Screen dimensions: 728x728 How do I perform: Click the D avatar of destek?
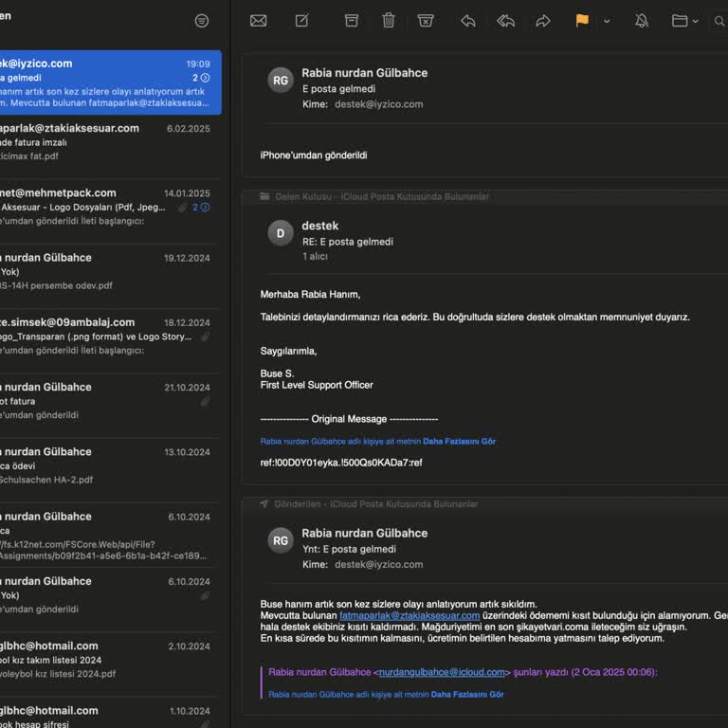[x=281, y=233]
